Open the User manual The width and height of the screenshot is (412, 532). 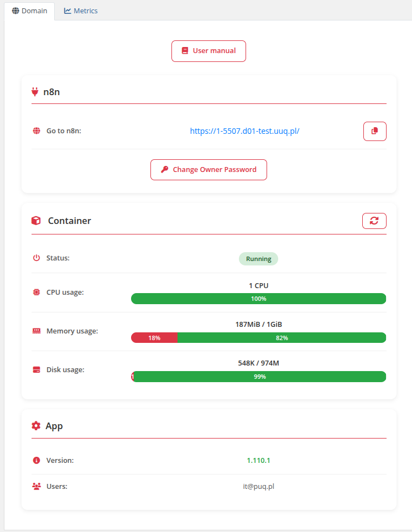click(208, 50)
